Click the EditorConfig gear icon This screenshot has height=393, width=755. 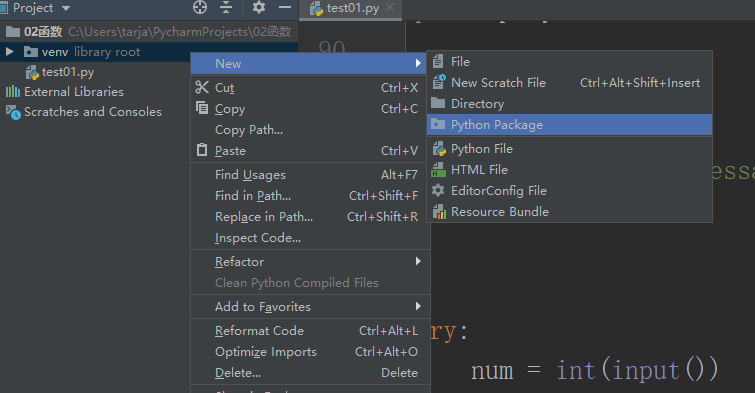438,190
